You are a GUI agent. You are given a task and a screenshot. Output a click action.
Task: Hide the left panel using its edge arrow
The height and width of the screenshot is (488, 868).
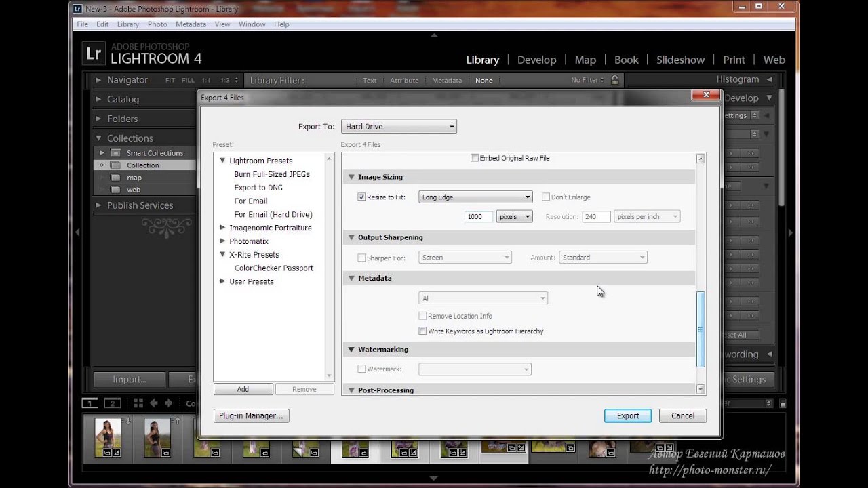pos(77,232)
